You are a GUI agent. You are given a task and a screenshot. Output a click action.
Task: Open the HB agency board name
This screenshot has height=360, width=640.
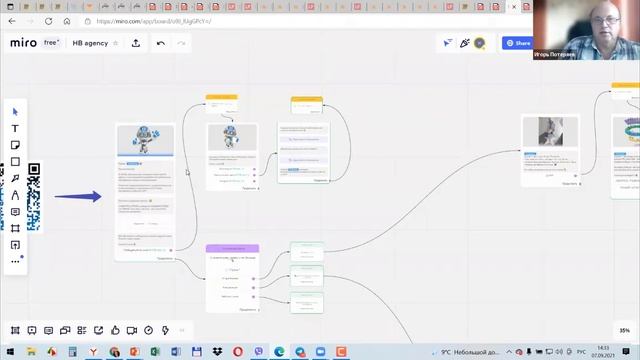[x=90, y=43]
